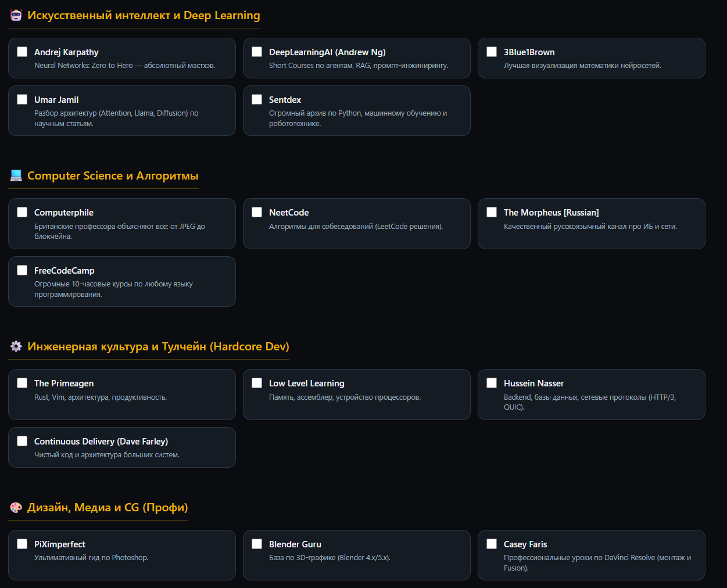Tick the DeepLearningAI (Andrew Ng) checkbox
Viewport: 727px width, 588px height.
(257, 52)
